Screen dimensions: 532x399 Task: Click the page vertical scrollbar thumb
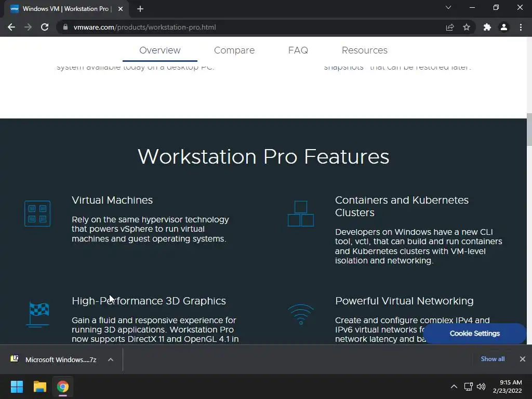(529, 129)
